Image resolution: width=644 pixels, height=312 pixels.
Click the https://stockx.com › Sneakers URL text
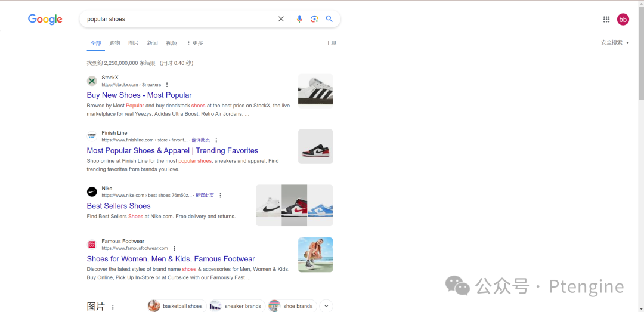point(131,85)
